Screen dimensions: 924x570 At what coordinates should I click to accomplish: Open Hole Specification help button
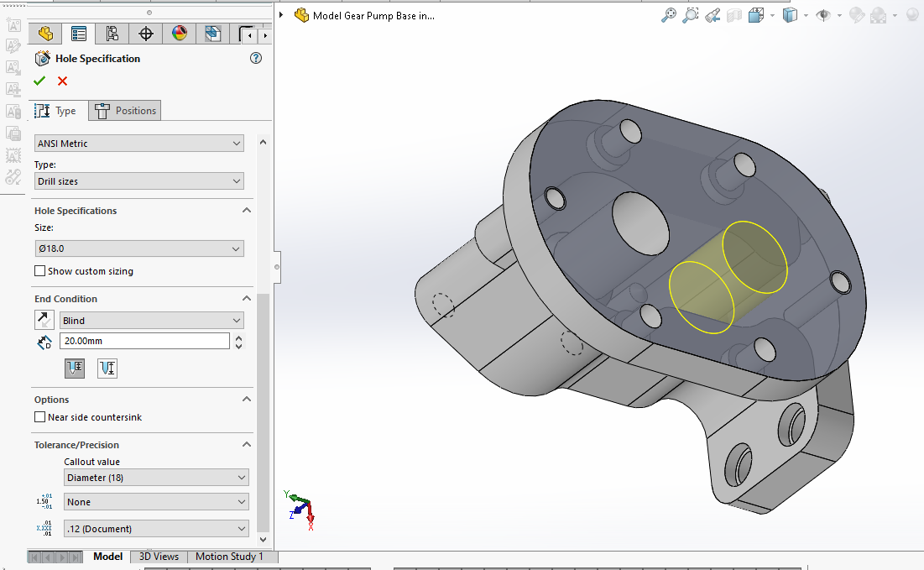(256, 58)
